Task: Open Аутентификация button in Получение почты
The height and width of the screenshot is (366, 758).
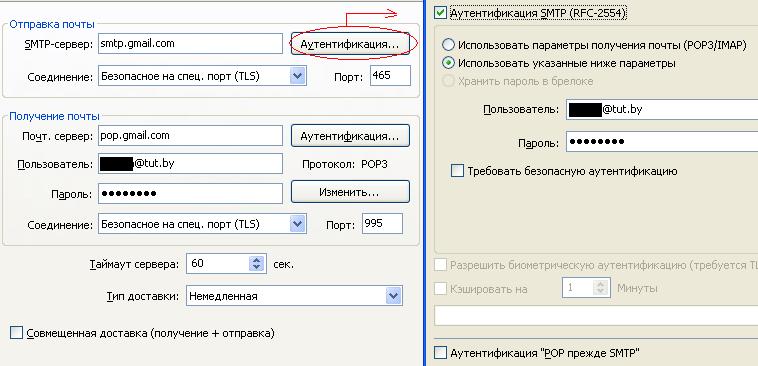Action: tap(350, 136)
